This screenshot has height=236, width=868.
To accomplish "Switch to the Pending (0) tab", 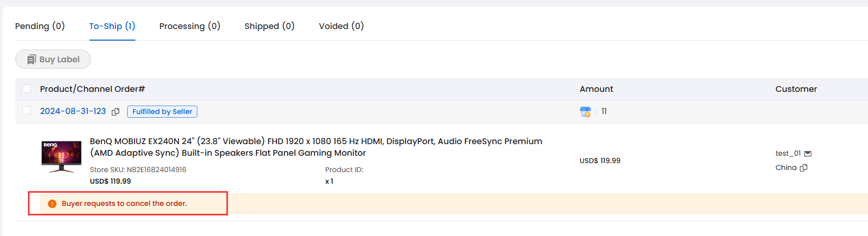I will pos(40,26).
